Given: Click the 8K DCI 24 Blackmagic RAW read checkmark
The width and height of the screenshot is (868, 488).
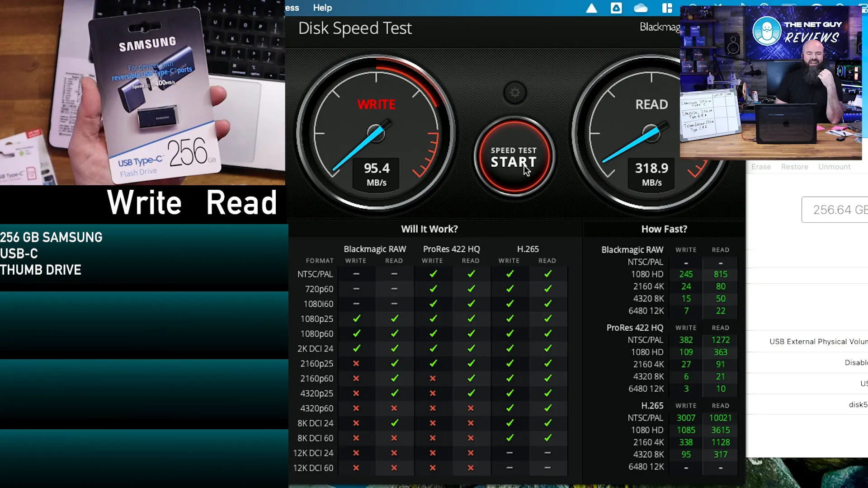Looking at the screenshot, I should click(x=394, y=423).
